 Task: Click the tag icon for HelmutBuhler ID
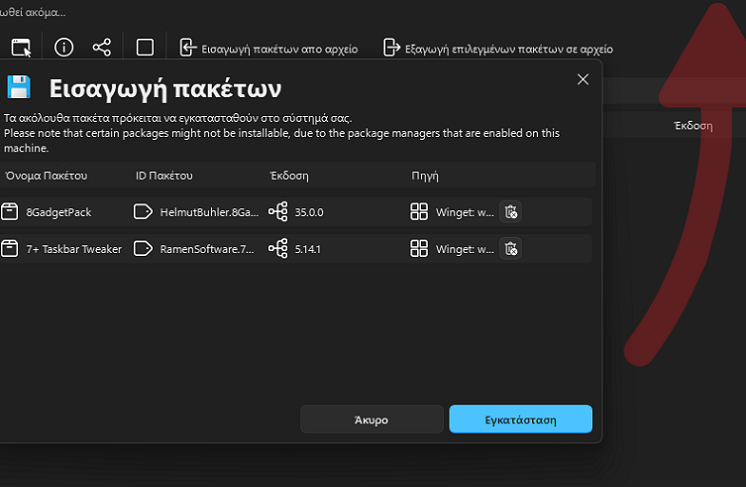click(x=143, y=212)
